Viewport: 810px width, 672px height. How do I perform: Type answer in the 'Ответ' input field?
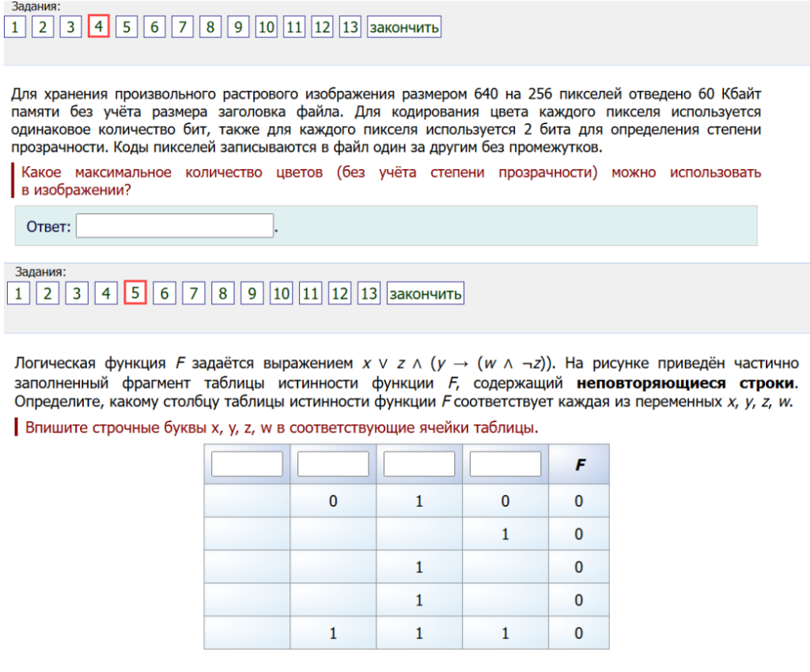coord(175,226)
